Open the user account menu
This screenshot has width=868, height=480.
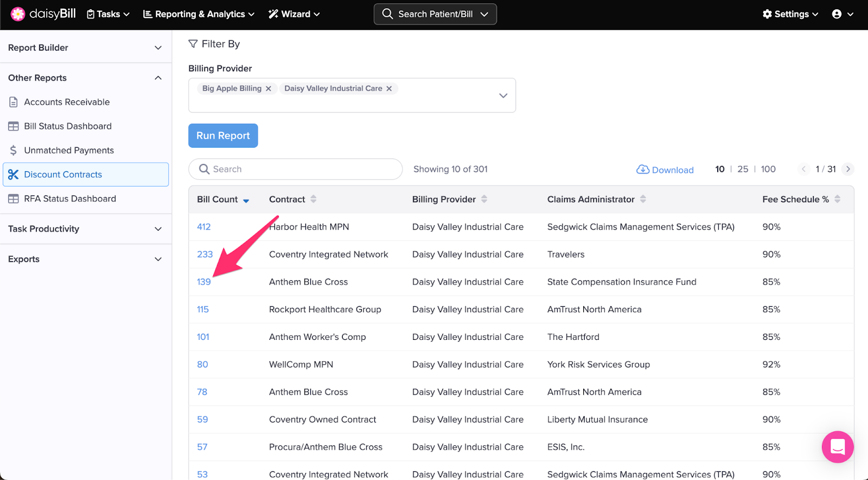(x=842, y=14)
